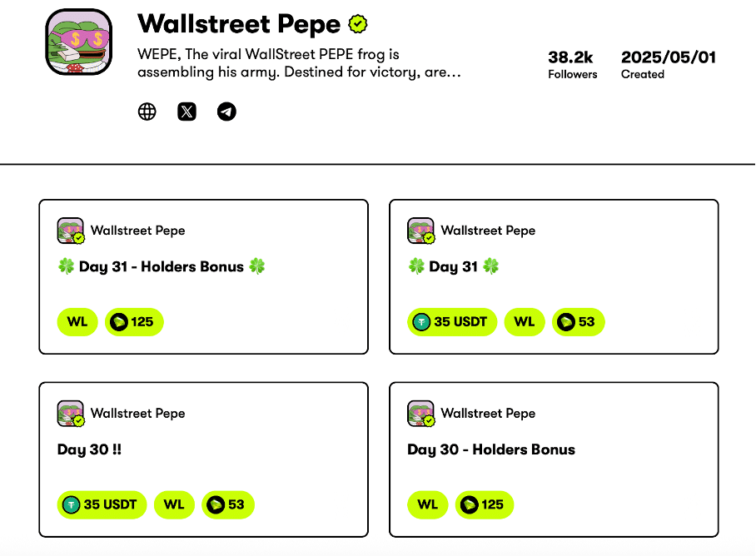
Task: Click the 125 points badge in Day 31 Holders Bonus
Action: (x=134, y=322)
